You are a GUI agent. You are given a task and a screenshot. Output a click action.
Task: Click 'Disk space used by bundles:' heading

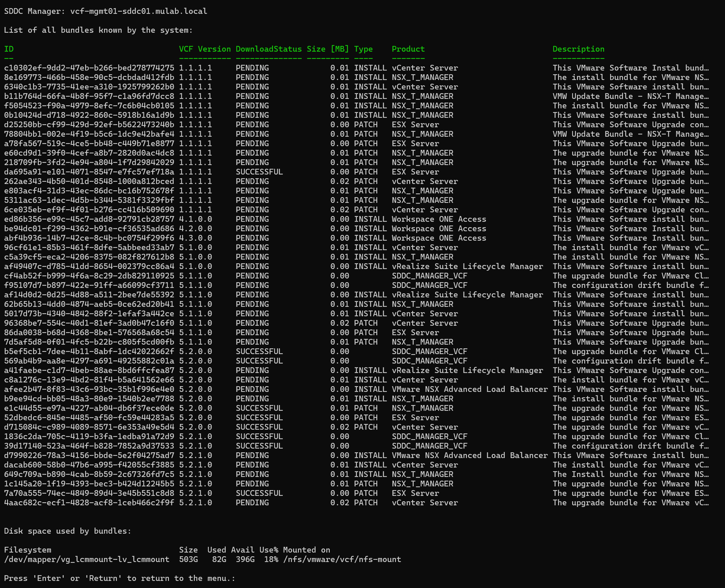click(68, 531)
